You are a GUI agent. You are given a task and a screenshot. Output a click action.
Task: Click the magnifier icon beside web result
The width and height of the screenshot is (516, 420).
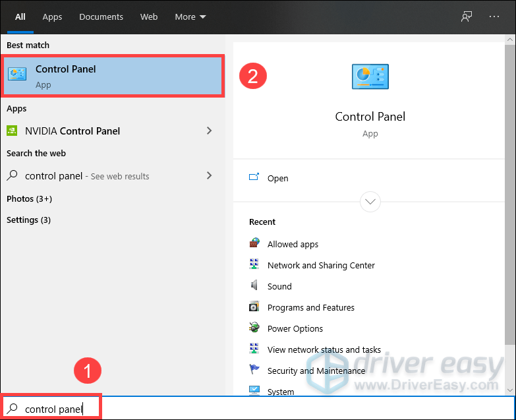[x=12, y=175]
